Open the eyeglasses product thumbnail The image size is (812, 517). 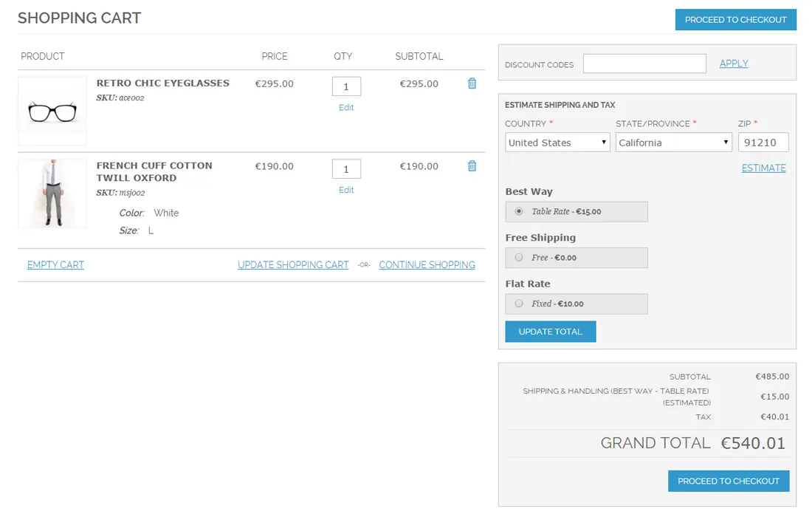click(52, 111)
